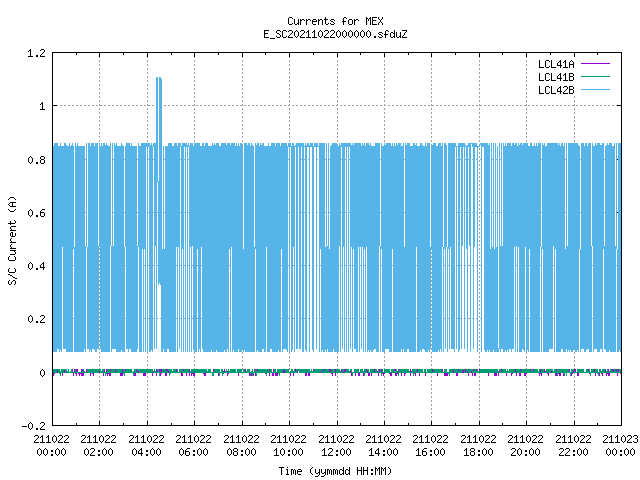640x480 pixels.
Task: Click the 211023 00:00 time tick label
Action: [620, 446]
